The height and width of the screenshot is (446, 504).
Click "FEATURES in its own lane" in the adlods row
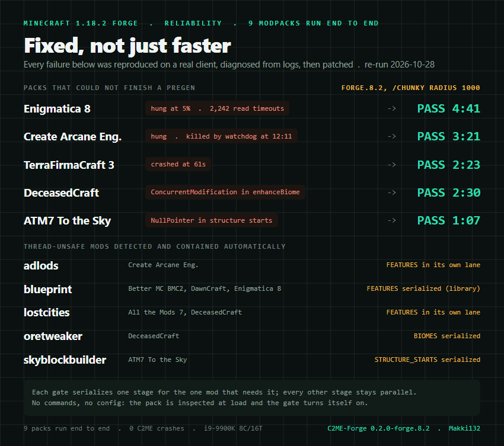click(x=433, y=265)
